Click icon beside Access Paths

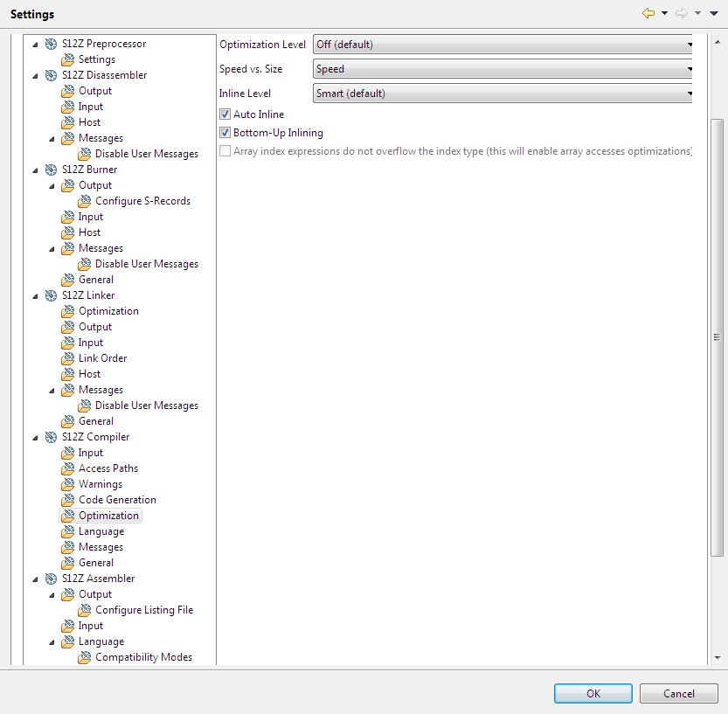(x=68, y=468)
